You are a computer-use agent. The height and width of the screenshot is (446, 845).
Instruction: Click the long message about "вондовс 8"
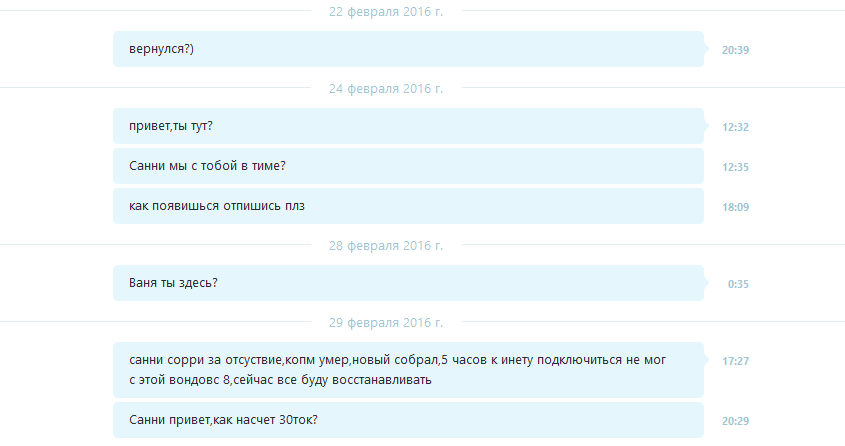pyautogui.click(x=408, y=370)
